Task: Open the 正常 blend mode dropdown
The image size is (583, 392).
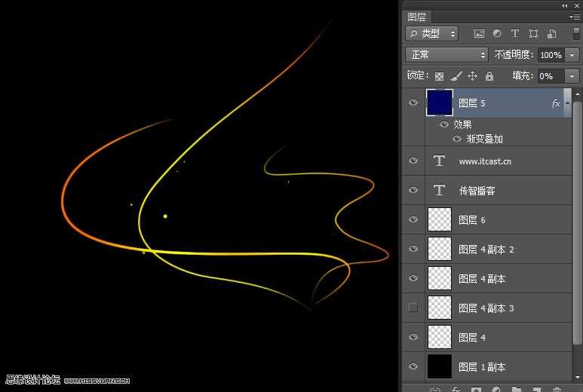Action: [x=447, y=55]
